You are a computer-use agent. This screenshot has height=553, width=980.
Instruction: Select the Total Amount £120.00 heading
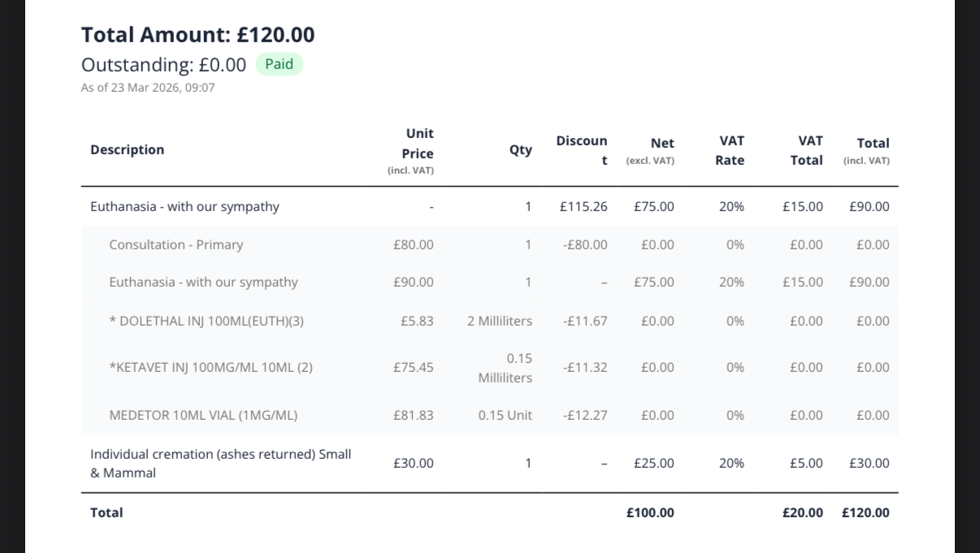pos(197,35)
